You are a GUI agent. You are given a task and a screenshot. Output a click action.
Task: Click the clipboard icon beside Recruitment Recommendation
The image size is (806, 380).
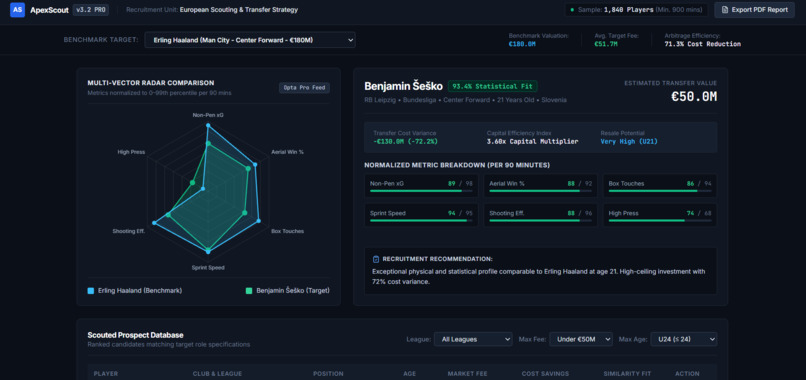pyautogui.click(x=376, y=259)
